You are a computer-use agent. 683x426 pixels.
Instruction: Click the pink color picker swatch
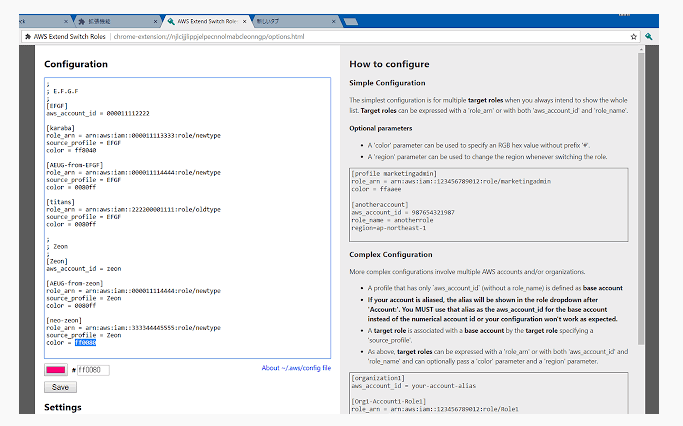tap(56, 370)
